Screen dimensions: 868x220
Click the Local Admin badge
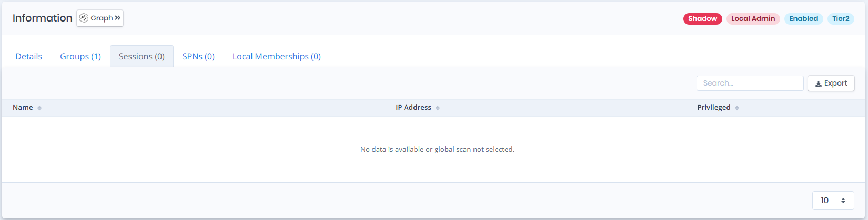[x=753, y=19]
